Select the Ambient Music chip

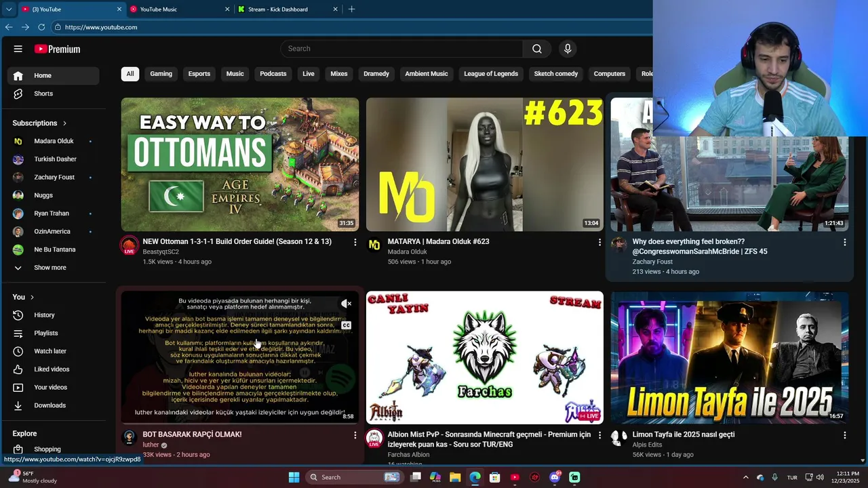427,74
